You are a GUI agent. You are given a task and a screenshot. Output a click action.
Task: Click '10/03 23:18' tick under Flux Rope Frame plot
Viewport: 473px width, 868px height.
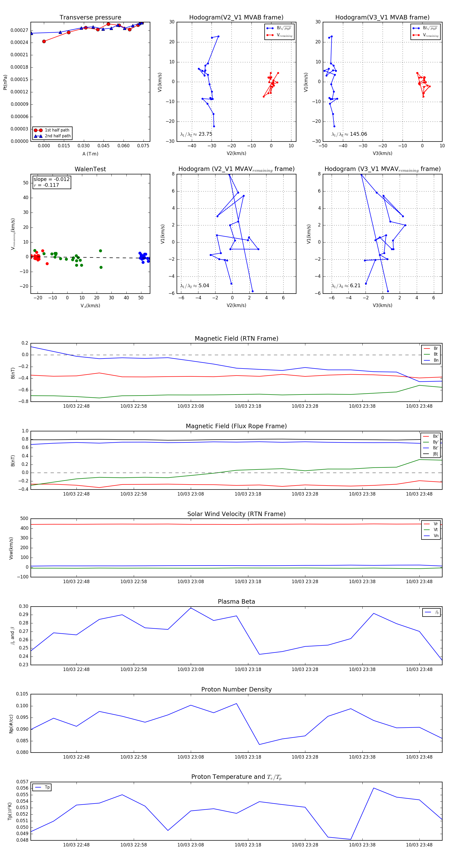[x=248, y=494]
